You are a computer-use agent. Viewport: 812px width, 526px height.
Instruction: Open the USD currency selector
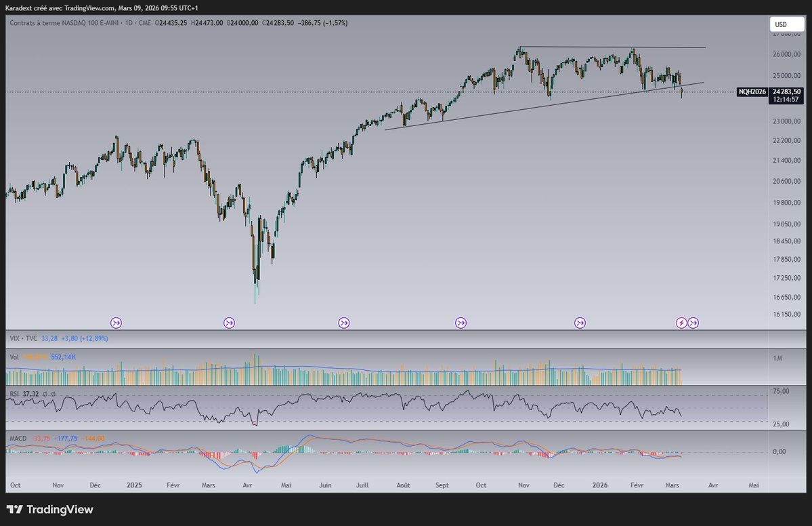click(x=787, y=24)
